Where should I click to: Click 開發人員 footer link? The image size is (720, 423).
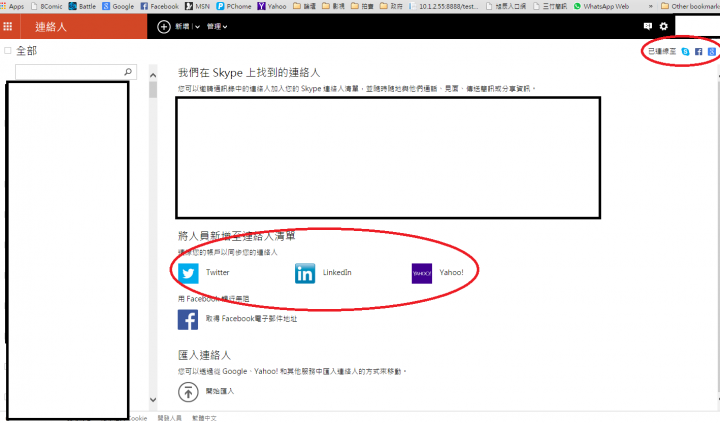[x=169, y=418]
